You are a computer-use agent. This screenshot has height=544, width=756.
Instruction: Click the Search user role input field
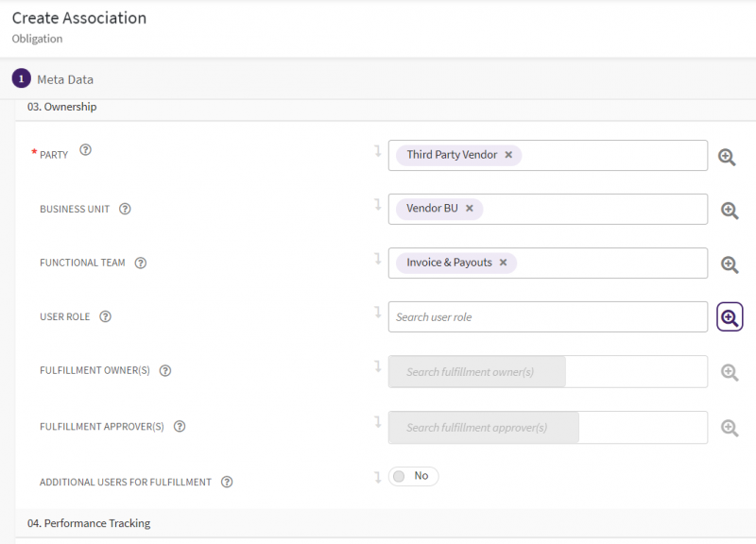pyautogui.click(x=546, y=317)
